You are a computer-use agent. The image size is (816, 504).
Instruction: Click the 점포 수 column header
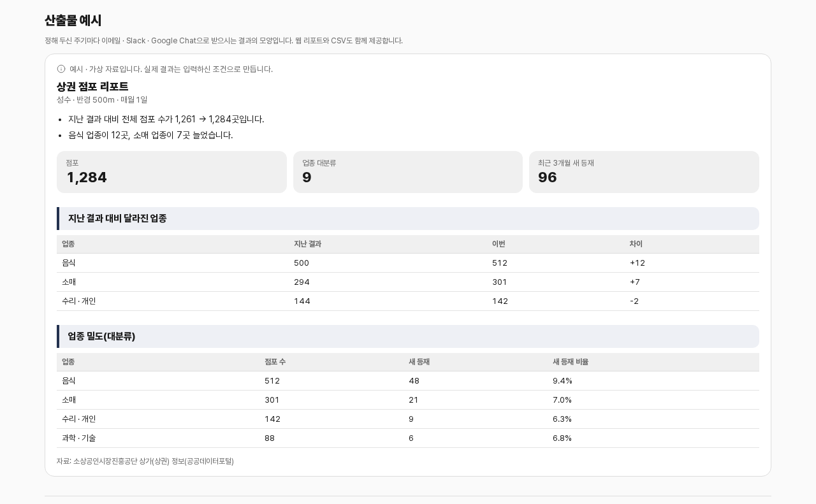click(275, 362)
